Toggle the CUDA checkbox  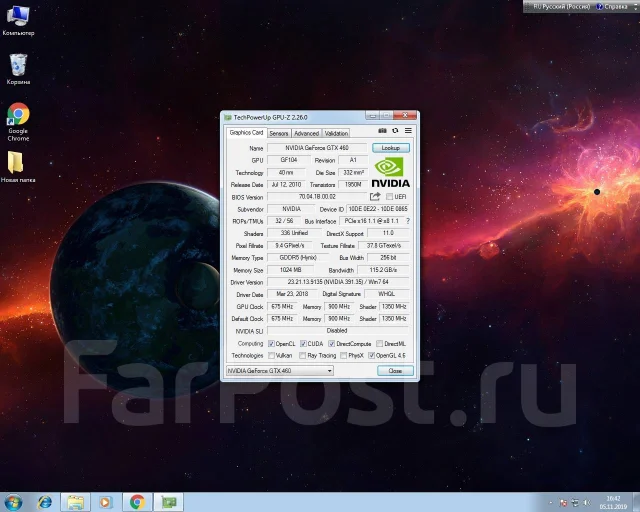click(303, 344)
